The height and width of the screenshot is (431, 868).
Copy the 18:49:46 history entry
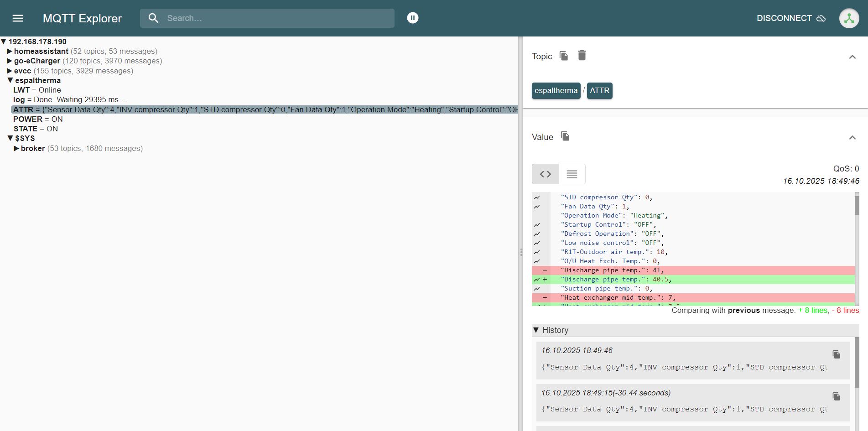coord(836,354)
